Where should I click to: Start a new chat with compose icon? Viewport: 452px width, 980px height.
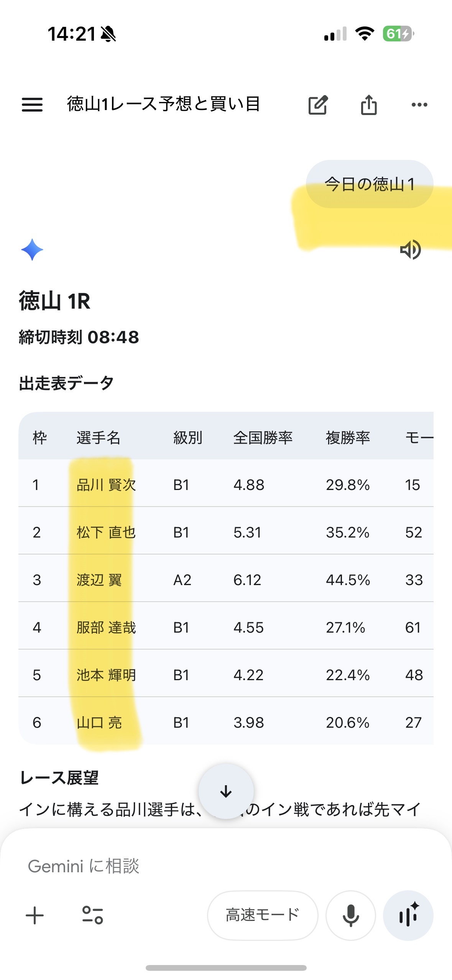coord(318,105)
